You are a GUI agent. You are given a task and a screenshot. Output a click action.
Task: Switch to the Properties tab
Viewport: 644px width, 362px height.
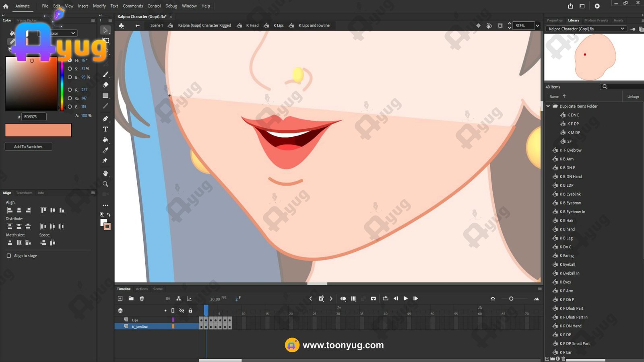click(x=554, y=20)
